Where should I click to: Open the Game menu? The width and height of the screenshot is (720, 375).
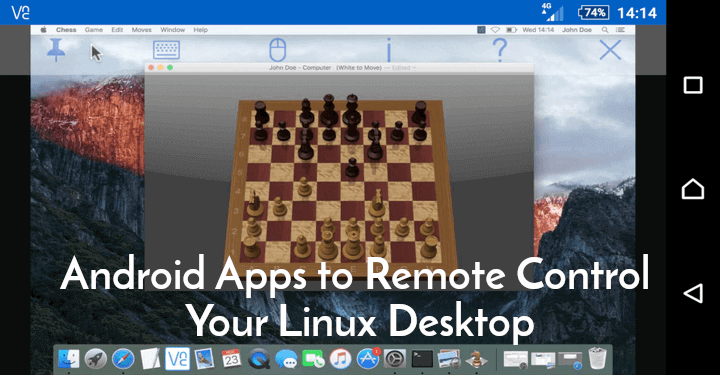[x=94, y=30]
